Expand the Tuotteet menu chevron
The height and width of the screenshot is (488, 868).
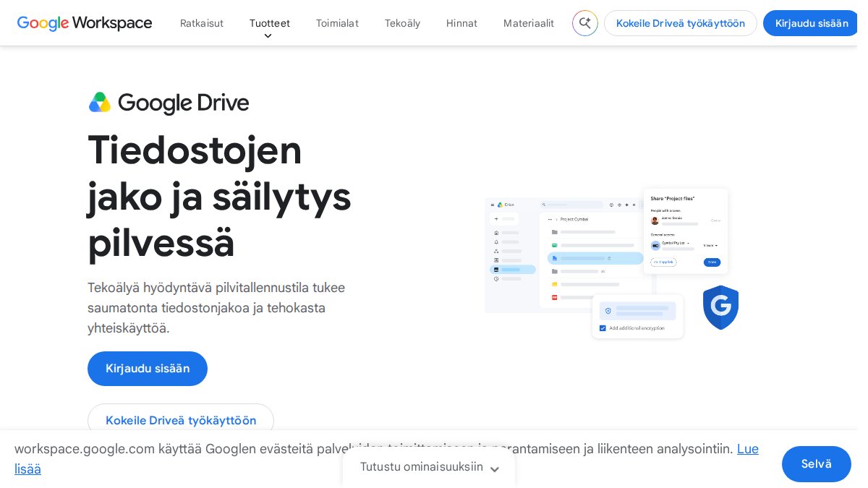pos(268,36)
